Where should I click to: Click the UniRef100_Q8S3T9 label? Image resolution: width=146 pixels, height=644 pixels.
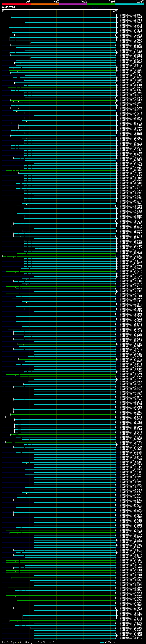tap(131, 58)
